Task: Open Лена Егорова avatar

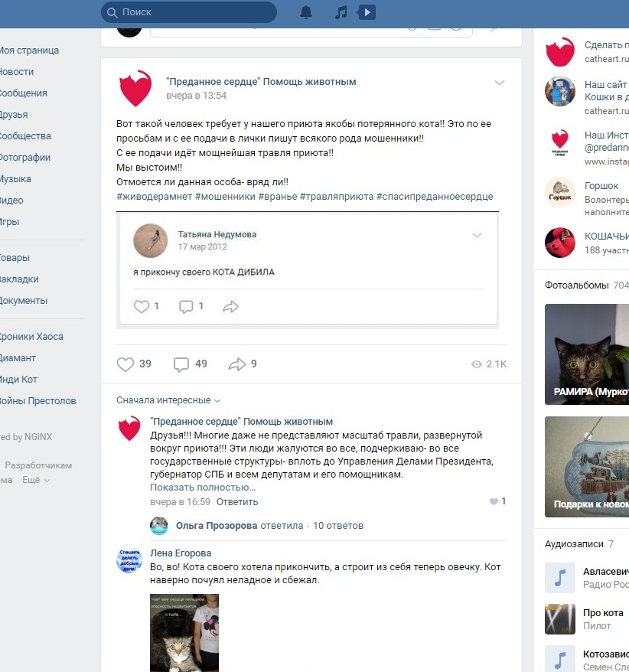Action: (129, 560)
